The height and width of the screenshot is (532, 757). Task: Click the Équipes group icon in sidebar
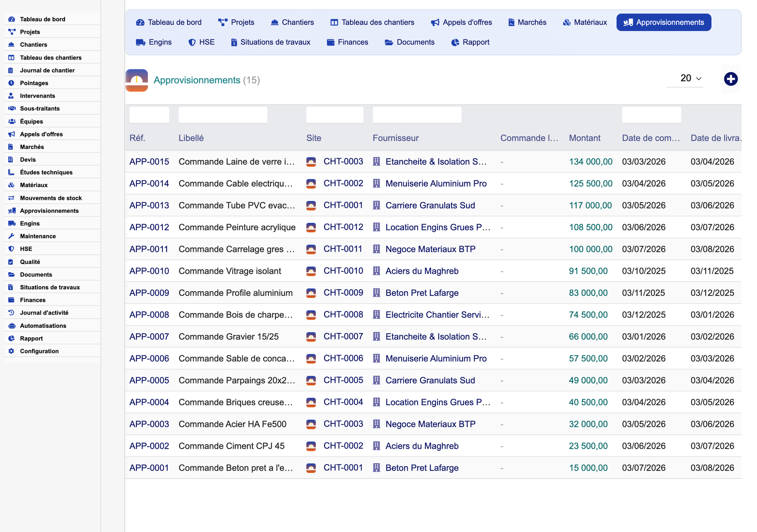(12, 121)
